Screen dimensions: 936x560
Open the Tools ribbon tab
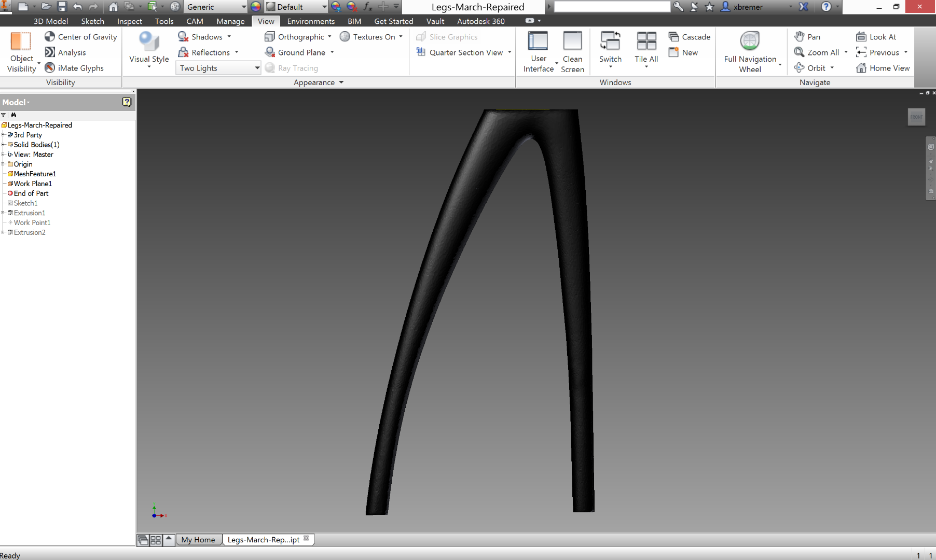click(x=164, y=21)
